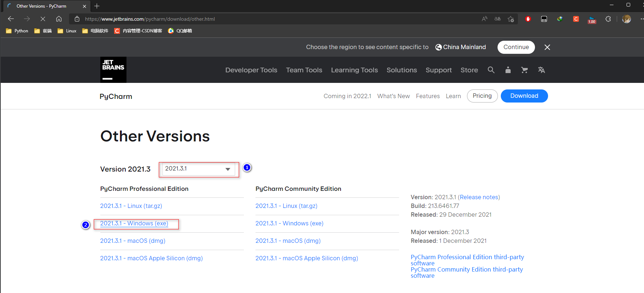Open the 前端 bookmarks folder
The width and height of the screenshot is (644, 293).
(x=43, y=31)
